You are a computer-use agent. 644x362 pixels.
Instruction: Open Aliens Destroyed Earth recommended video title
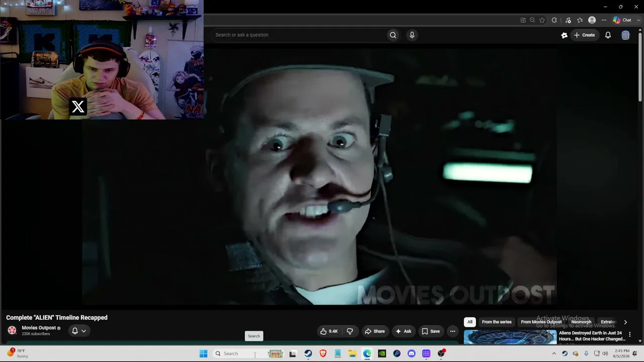tap(592, 336)
